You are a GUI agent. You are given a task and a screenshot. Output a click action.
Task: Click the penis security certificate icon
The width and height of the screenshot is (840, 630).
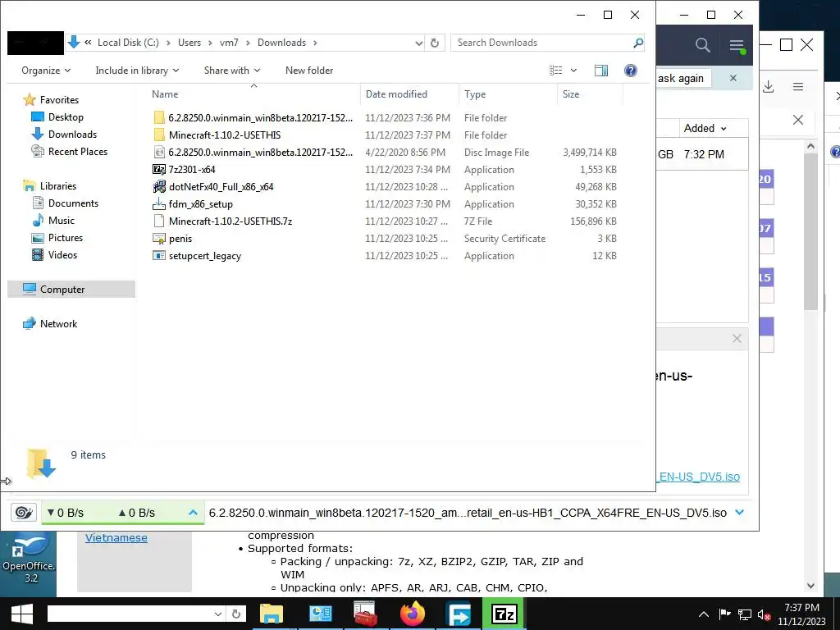(x=159, y=239)
